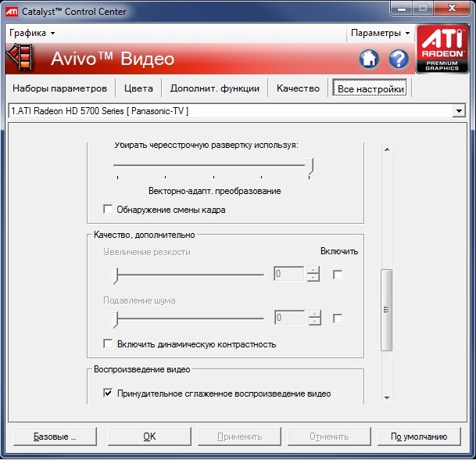Click the scrollbar up arrow
The width and height of the screenshot is (476, 460).
(387, 149)
